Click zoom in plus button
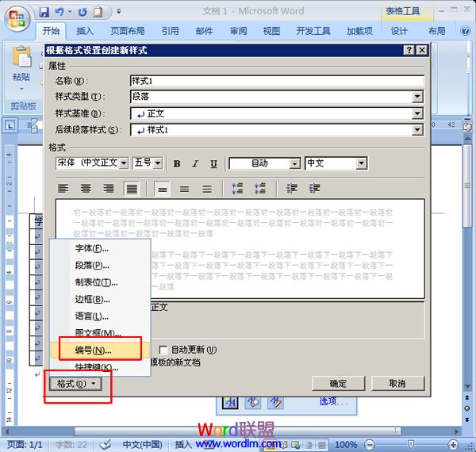The height and width of the screenshot is (452, 476). [453, 445]
